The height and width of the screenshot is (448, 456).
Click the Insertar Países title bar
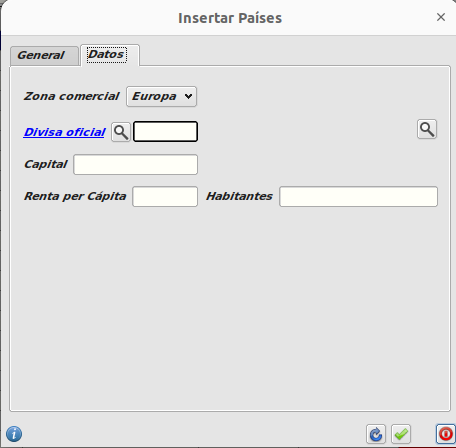(x=228, y=18)
